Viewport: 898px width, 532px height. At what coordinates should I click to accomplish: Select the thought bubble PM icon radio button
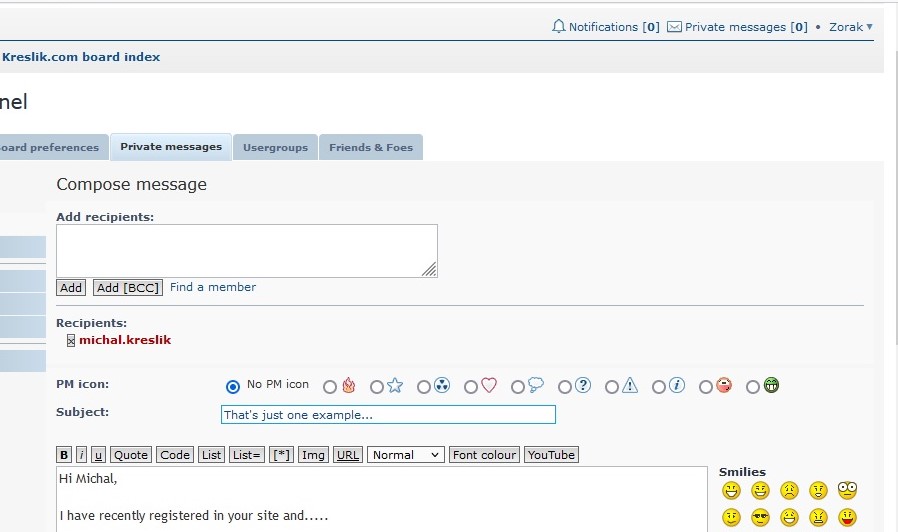tap(518, 387)
